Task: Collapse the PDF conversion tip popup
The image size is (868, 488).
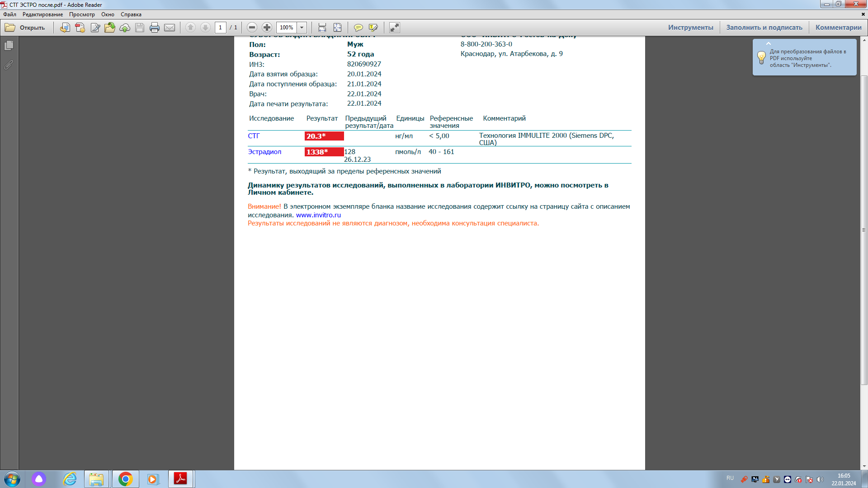Action: [x=768, y=44]
